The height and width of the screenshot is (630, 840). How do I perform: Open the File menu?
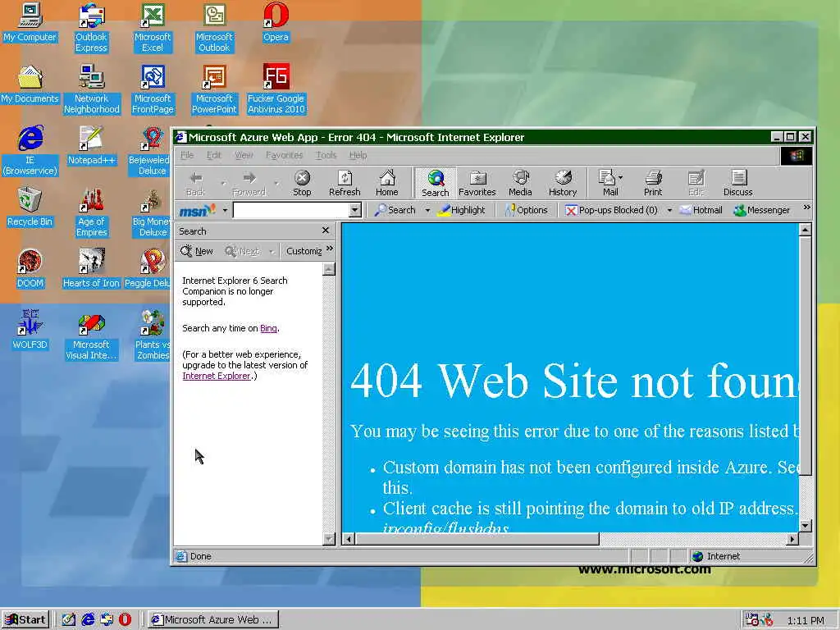(187, 155)
